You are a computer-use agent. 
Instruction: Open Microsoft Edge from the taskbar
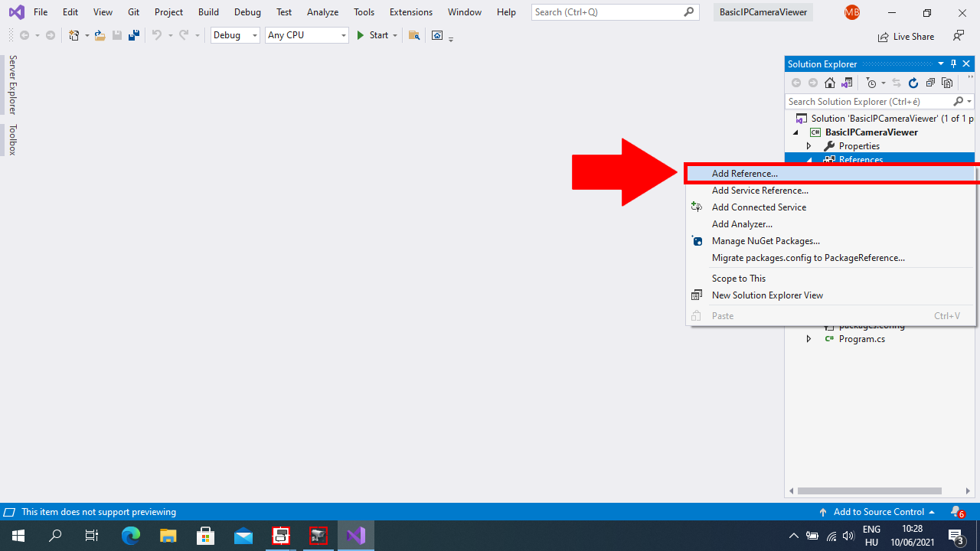[131, 536]
